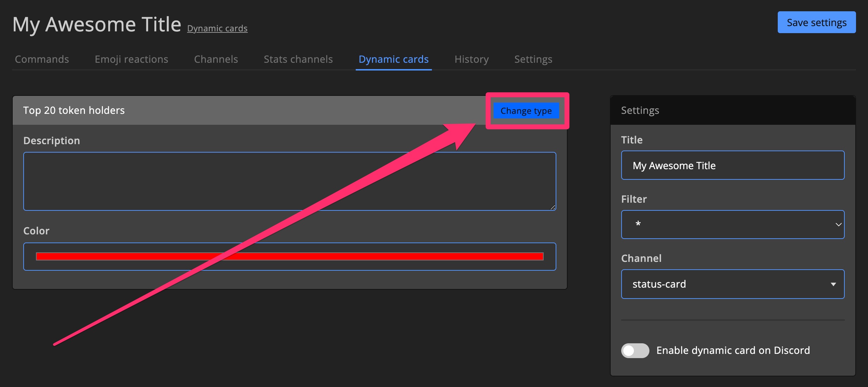The height and width of the screenshot is (387, 868).
Task: Click inside the Description text area
Action: (289, 181)
